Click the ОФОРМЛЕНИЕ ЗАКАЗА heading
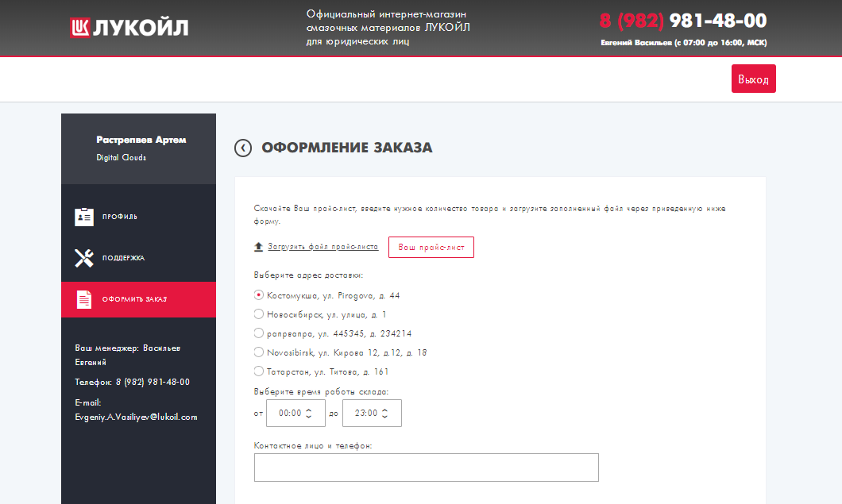The image size is (842, 504). pos(347,148)
